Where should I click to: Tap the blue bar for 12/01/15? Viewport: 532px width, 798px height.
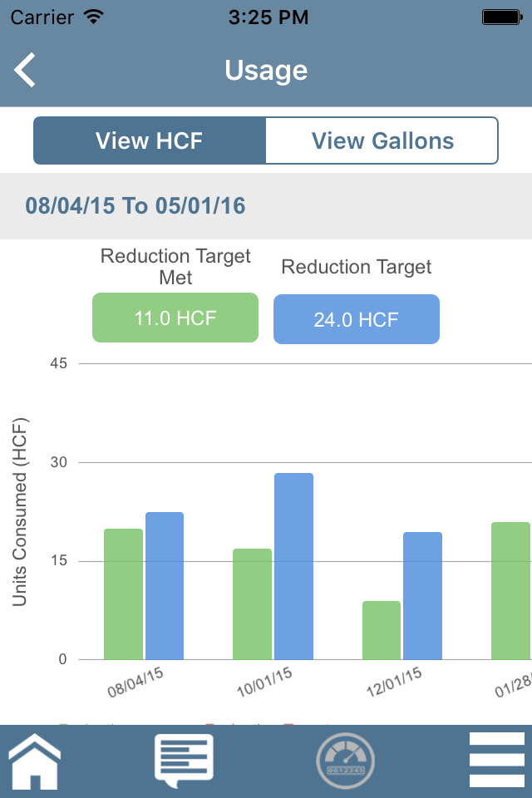tap(422, 595)
